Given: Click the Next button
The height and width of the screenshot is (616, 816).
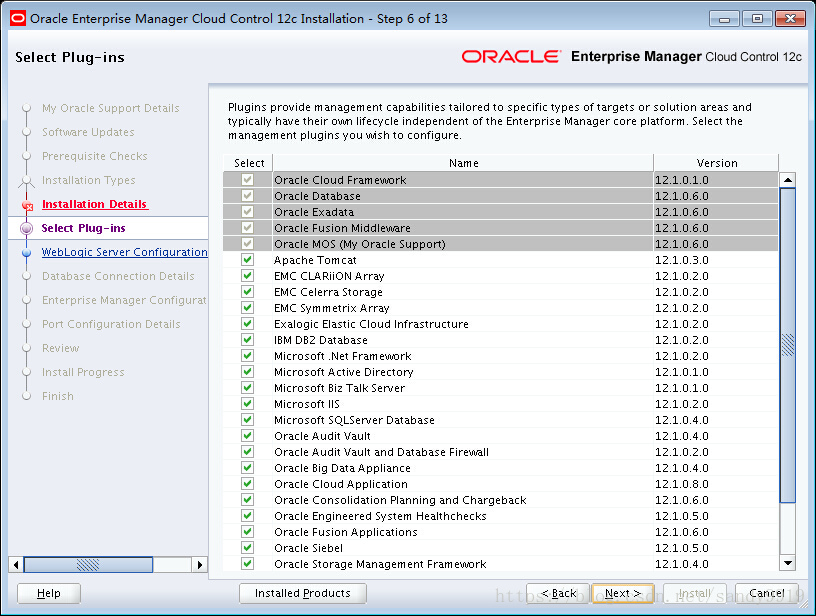Looking at the screenshot, I should pyautogui.click(x=623, y=593).
